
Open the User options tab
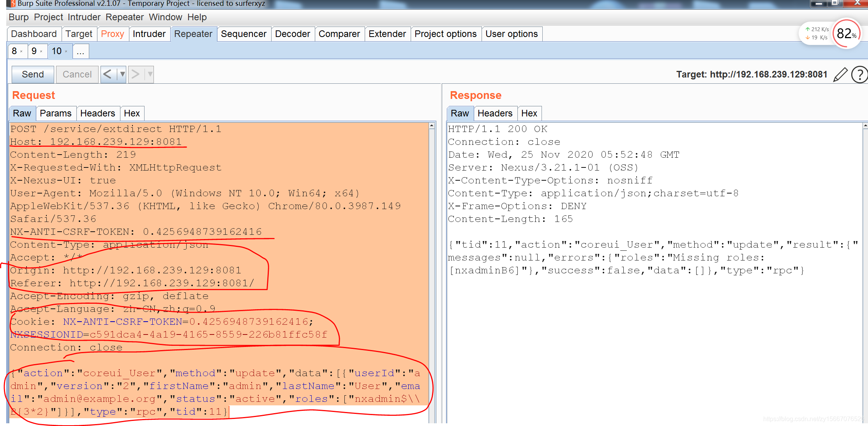click(512, 34)
